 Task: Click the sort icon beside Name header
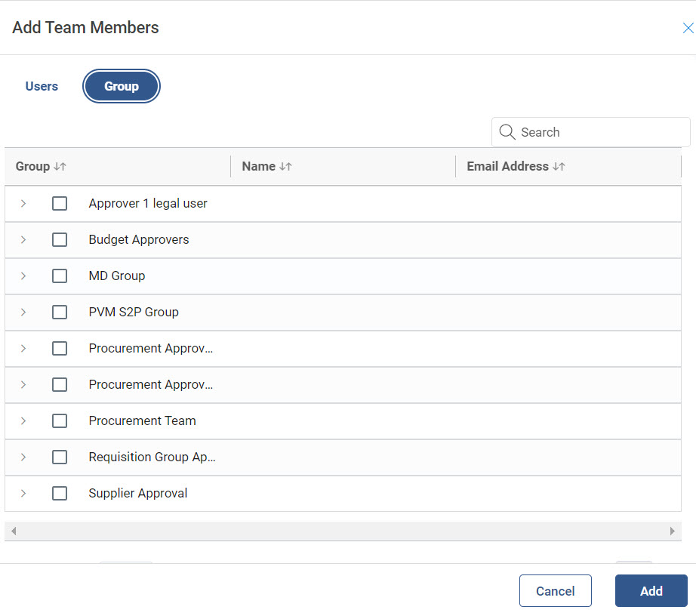285,167
